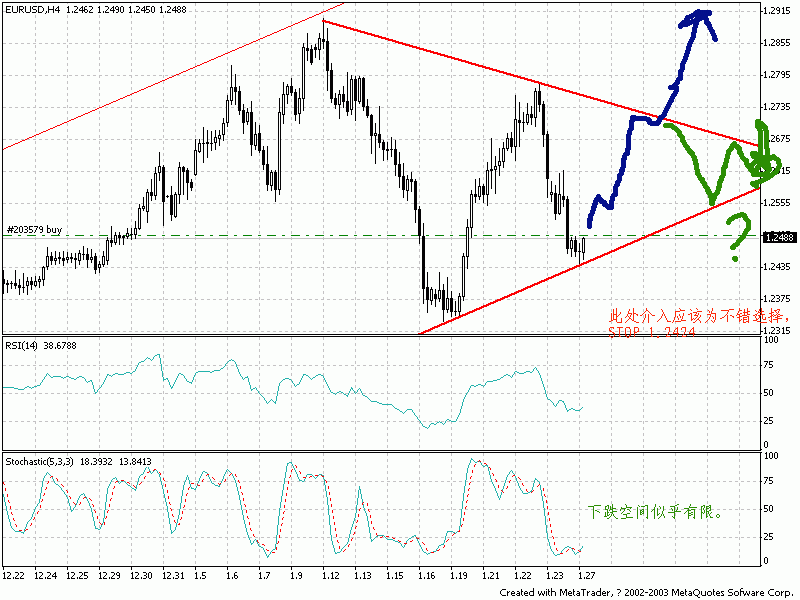
Task: Click the 12.25 date label
Action: tap(77, 576)
